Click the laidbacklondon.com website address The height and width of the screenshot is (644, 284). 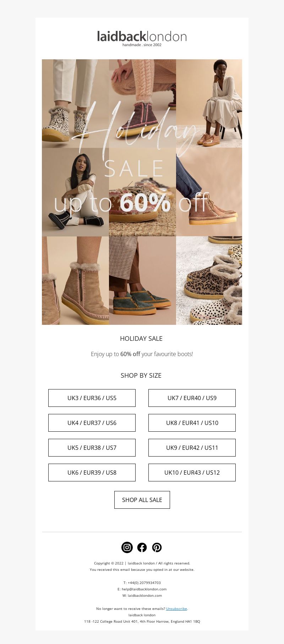pos(145,595)
